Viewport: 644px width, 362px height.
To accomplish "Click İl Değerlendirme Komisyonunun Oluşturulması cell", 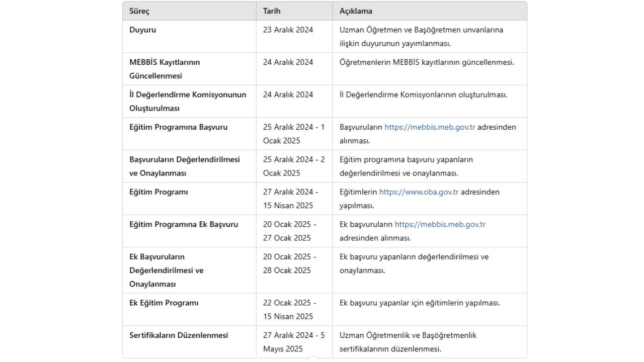I will (188, 101).
